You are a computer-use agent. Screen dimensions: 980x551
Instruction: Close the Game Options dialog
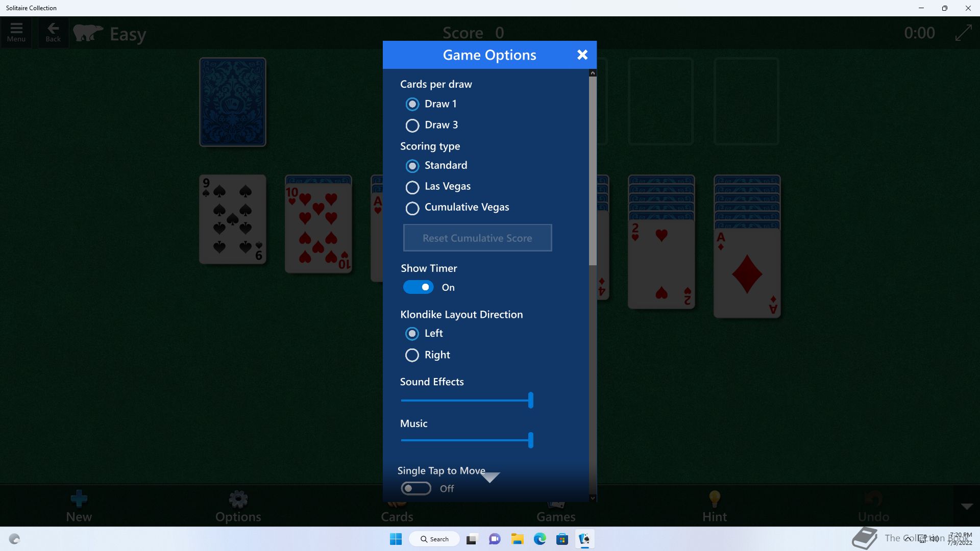[582, 55]
